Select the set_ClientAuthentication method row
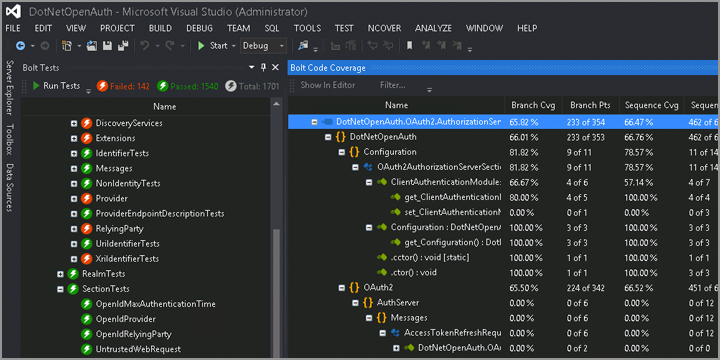Image resolution: width=720 pixels, height=360 pixels. 452,213
